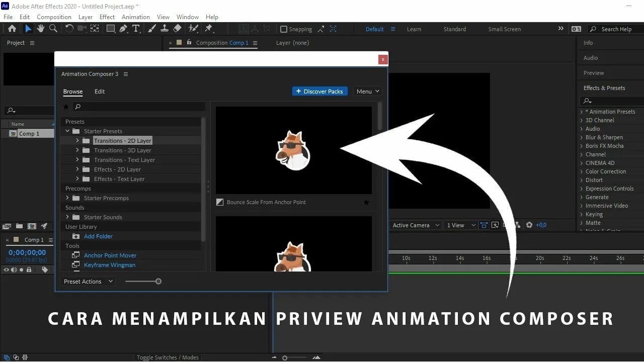Open the Composition menu
The width and height of the screenshot is (644, 362).
tap(54, 17)
